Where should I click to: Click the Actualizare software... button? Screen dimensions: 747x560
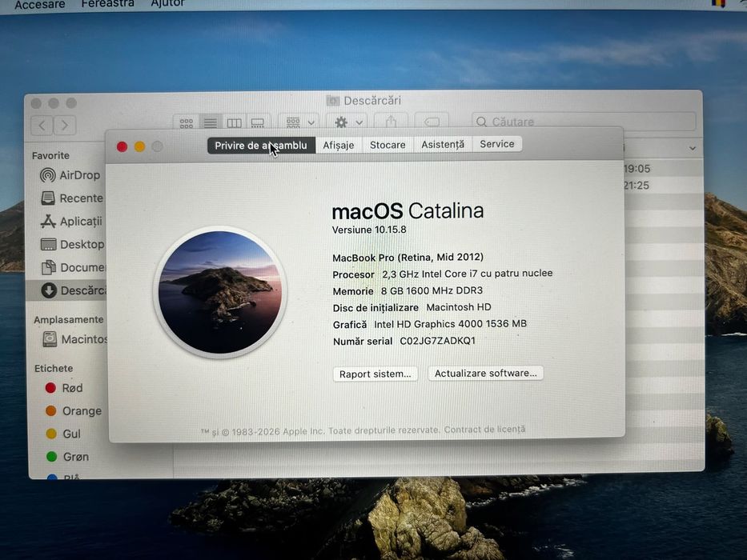pos(485,373)
